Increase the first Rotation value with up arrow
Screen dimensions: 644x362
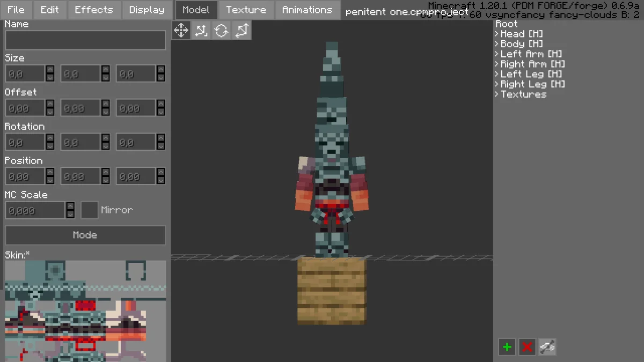click(50, 138)
